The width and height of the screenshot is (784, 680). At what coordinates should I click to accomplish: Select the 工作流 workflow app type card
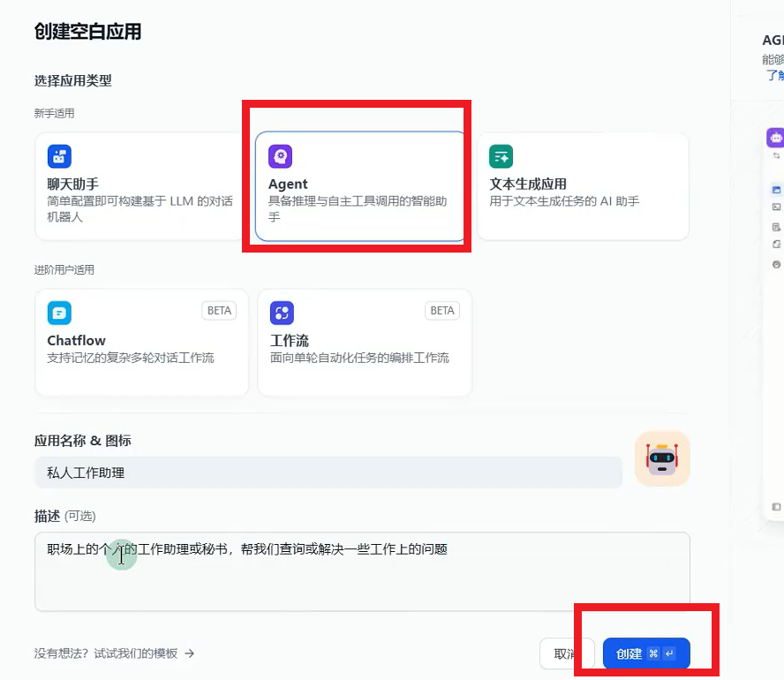pos(365,343)
